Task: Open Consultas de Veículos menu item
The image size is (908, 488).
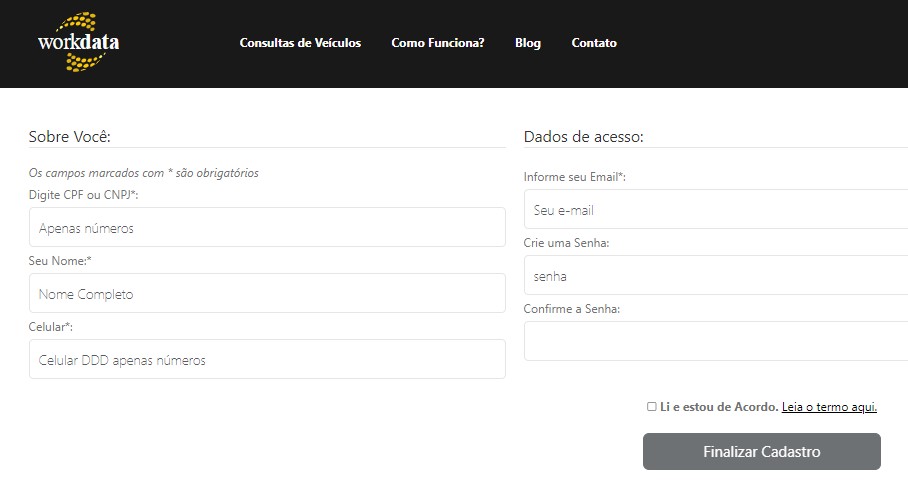Action: 300,43
